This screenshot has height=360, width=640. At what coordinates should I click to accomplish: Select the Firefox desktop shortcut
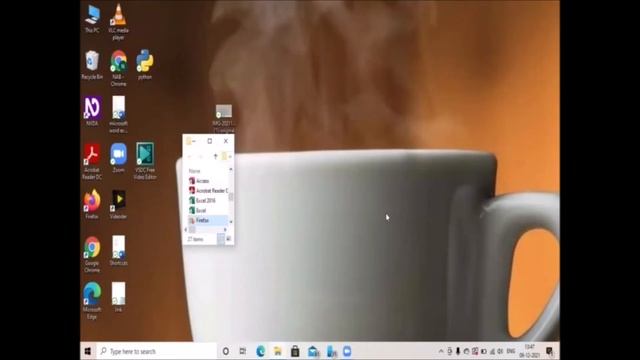[x=92, y=204]
